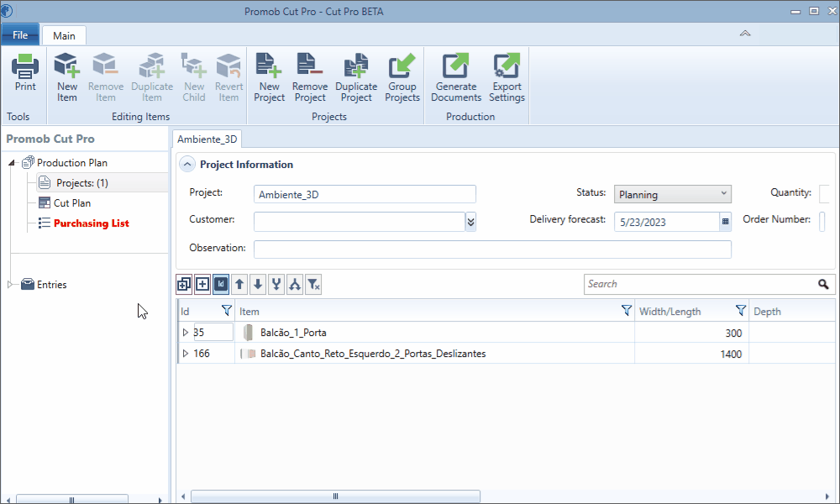Screen dimensions: 840x504
Task: Collapse the Production Plan tree node
Action: pyautogui.click(x=11, y=163)
